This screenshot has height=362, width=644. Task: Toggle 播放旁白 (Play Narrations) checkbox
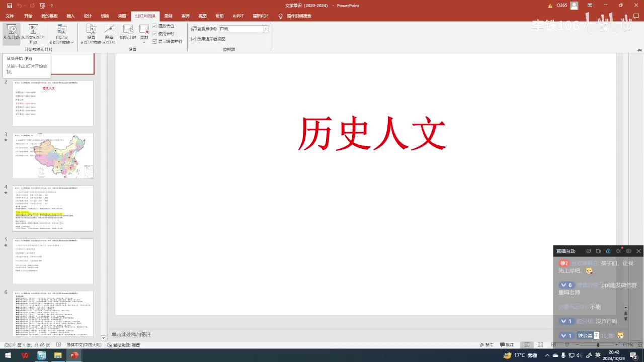pyautogui.click(x=155, y=26)
